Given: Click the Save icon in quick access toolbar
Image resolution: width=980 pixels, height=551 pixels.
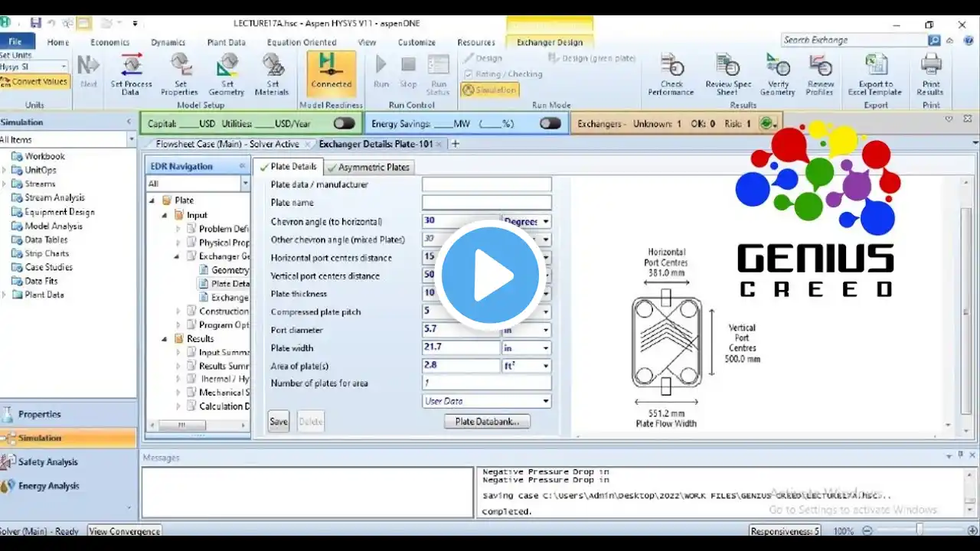Looking at the screenshot, I should tap(36, 24).
